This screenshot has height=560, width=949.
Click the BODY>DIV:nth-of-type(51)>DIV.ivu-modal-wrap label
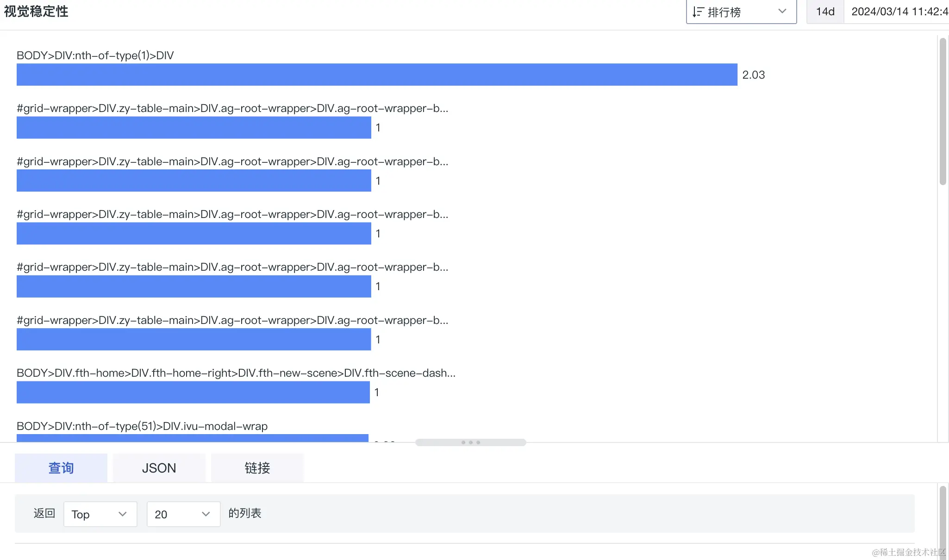coord(142,426)
